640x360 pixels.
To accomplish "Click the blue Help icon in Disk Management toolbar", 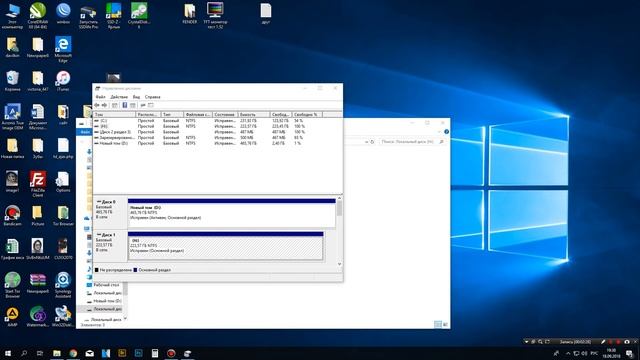I will [x=124, y=105].
